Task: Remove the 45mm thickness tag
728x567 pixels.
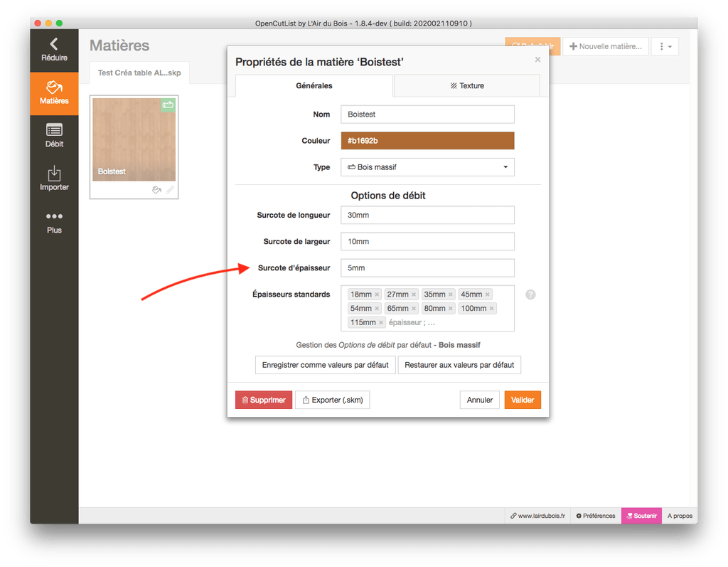Action: (488, 295)
